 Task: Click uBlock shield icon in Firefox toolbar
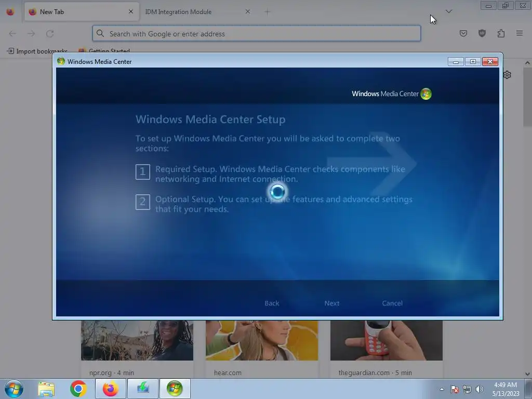coord(482,33)
